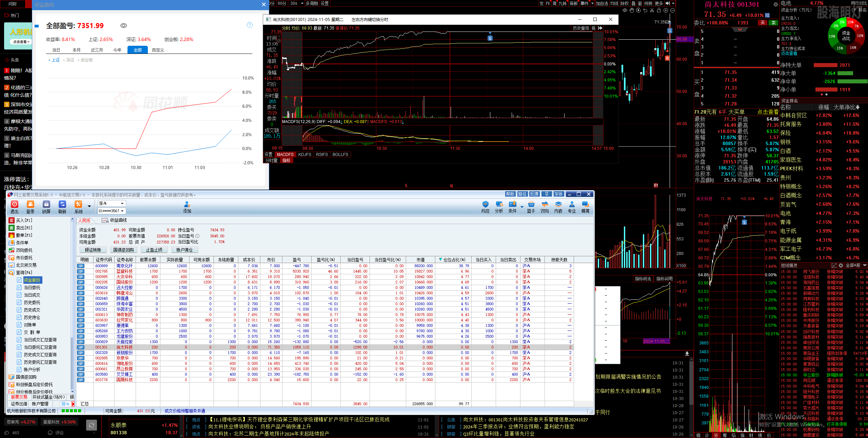Click the lock icon above the chart
This screenshot has width=868, height=438.
click(x=659, y=11)
